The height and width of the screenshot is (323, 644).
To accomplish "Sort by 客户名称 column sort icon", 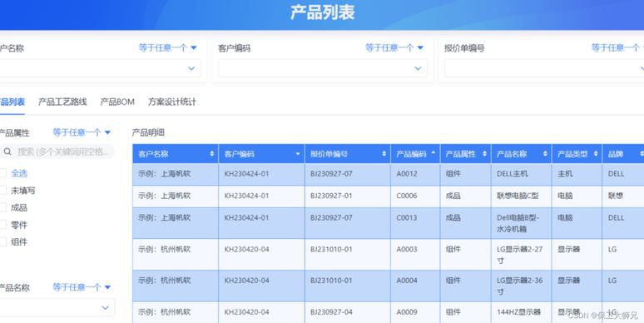I will point(212,154).
